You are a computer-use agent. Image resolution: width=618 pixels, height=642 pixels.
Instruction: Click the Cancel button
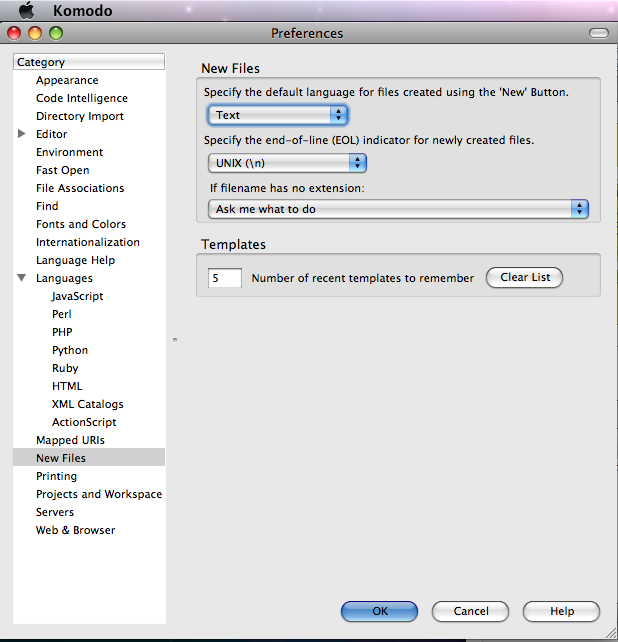coord(471,611)
